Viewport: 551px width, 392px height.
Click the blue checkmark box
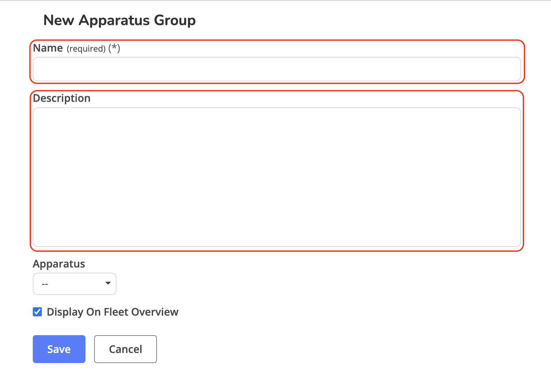click(37, 312)
